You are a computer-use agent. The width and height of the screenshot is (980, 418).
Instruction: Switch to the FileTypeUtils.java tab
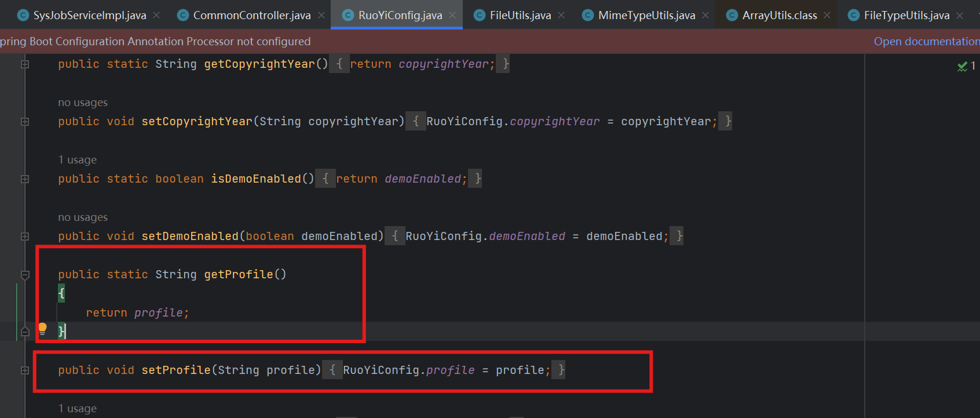906,16
